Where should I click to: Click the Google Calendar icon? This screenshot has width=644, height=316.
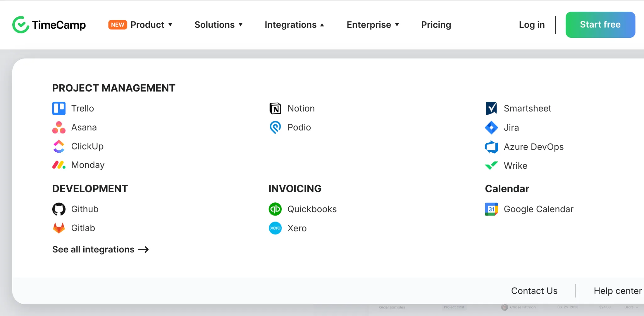[491, 209]
